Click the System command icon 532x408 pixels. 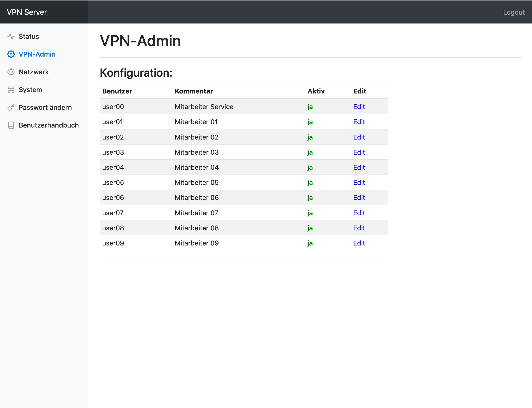(x=11, y=90)
